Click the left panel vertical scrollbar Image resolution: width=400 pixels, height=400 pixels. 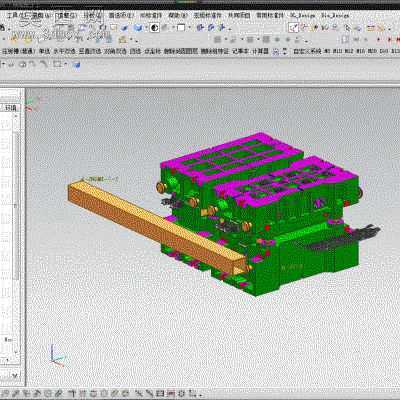[x=16, y=205]
